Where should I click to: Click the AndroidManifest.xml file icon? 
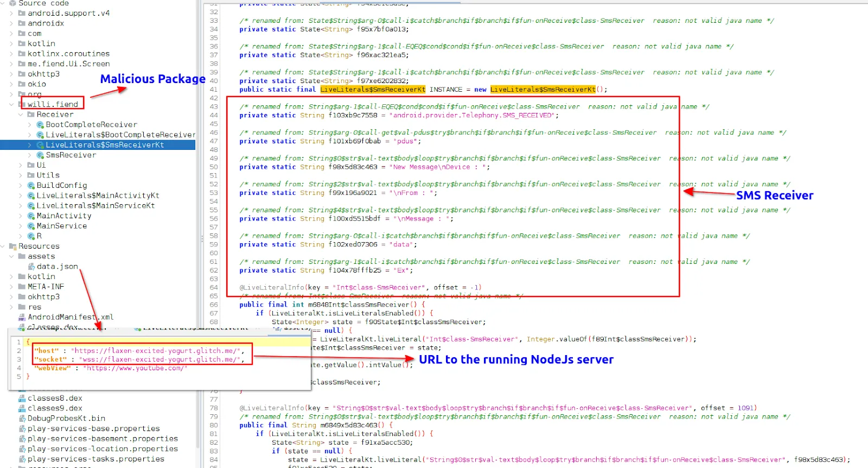[22, 317]
